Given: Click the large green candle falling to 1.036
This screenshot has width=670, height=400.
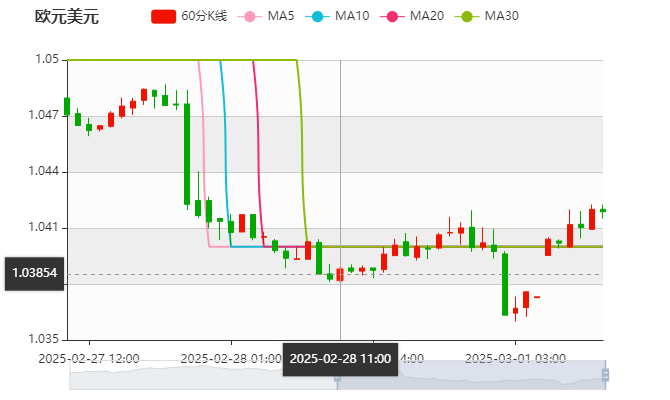Looking at the screenshot, I should 505,283.
